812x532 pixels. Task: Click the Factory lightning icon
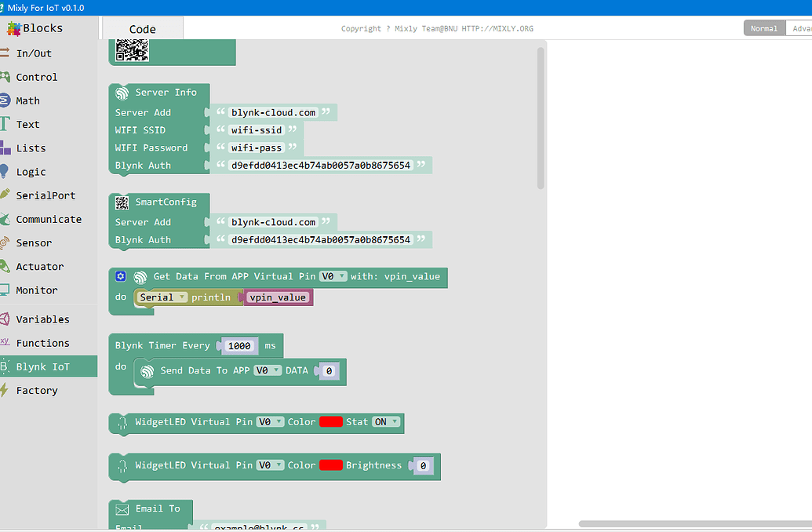coord(4,390)
